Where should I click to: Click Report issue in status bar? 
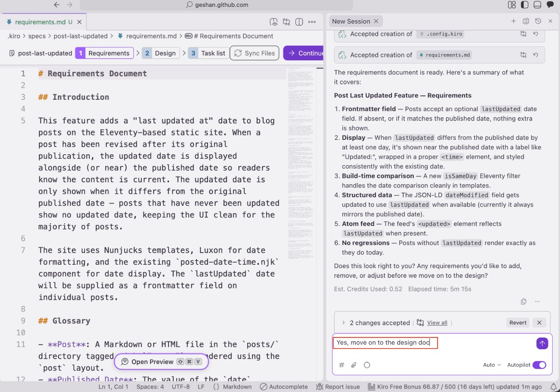(338, 387)
